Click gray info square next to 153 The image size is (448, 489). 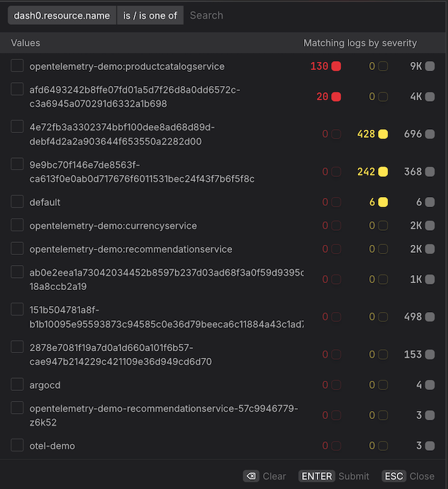coord(430,354)
